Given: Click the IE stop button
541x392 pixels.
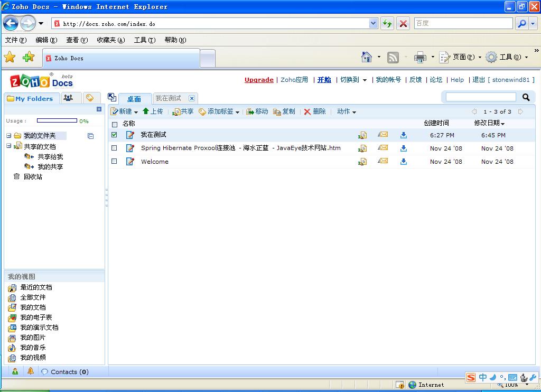Looking at the screenshot, I should (x=403, y=24).
